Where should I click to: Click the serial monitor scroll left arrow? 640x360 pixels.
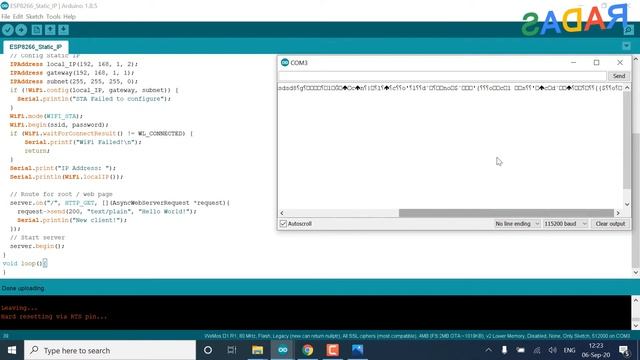point(282,213)
